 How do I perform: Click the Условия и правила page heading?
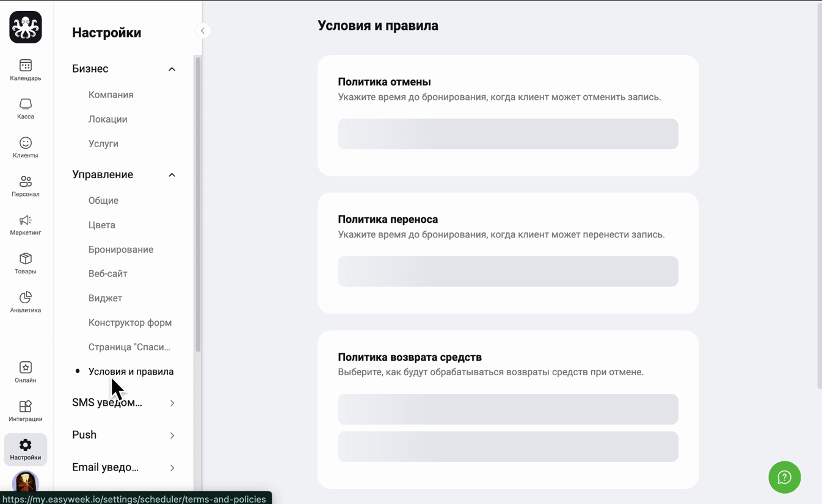[x=378, y=26]
